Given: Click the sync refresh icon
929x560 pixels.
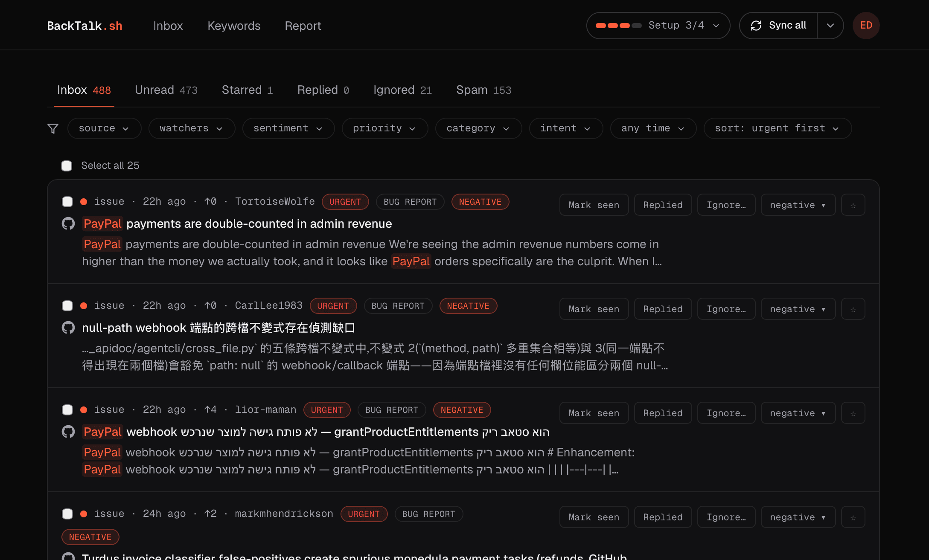Looking at the screenshot, I should point(756,26).
